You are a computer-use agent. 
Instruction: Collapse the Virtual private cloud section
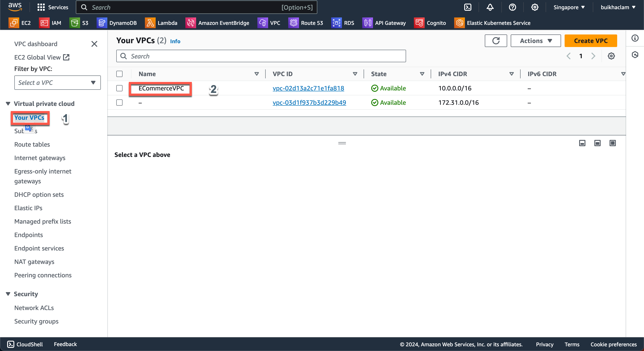(x=8, y=103)
